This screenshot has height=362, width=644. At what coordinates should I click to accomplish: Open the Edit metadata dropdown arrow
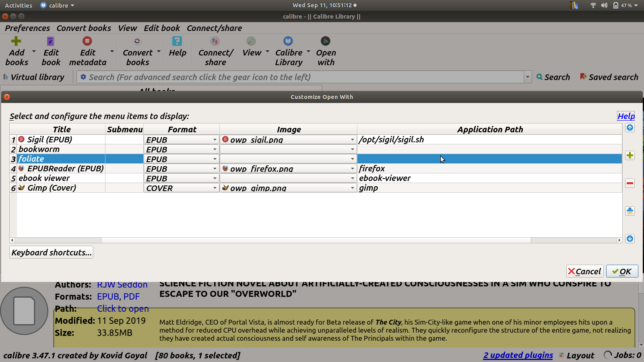coord(112,51)
